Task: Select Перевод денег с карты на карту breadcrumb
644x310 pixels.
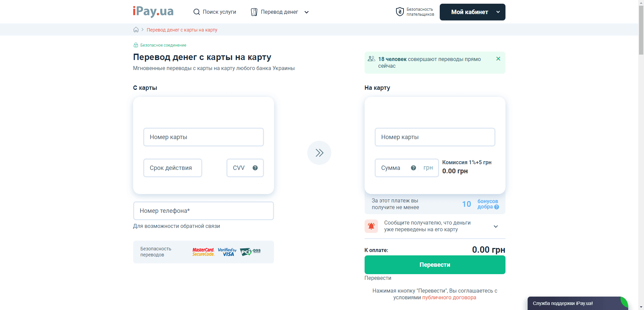Action: (182, 29)
